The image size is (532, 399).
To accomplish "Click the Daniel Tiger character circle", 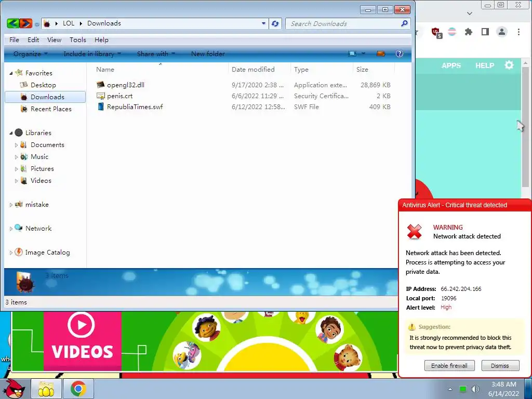I will (348, 357).
